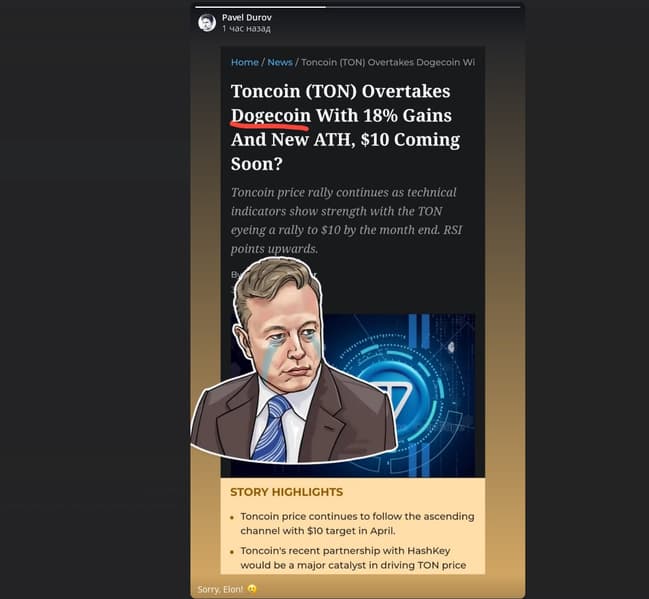Click the '$10 Coming' headline line
Image resolution: width=649 pixels, height=599 pixels.
[345, 140]
